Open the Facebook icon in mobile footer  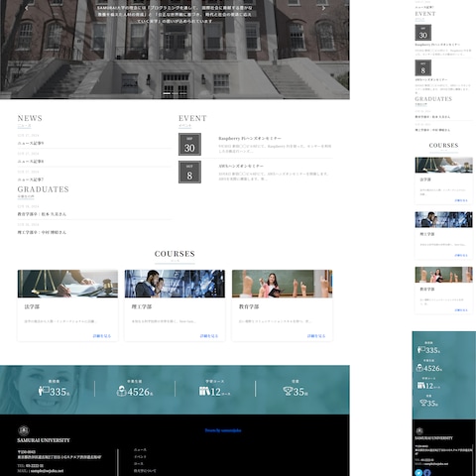[427, 473]
